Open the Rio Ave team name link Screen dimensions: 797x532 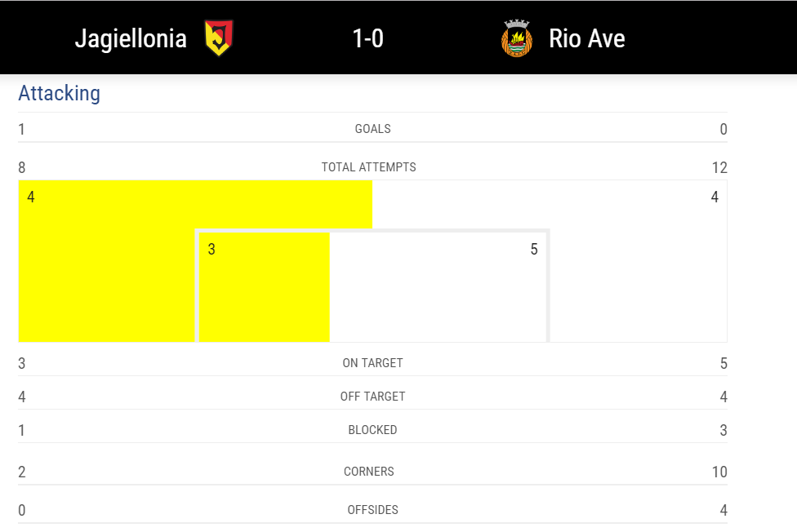point(586,38)
